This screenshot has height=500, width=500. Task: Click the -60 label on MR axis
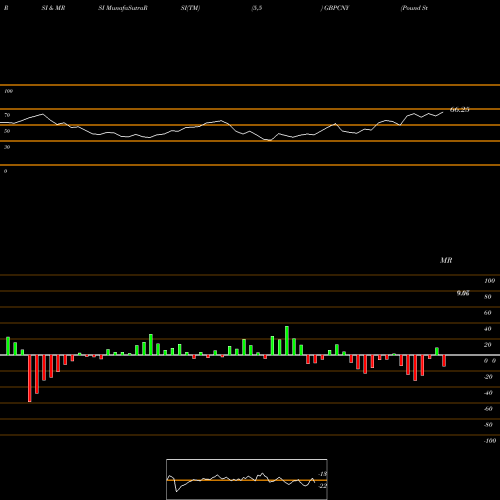tap(488, 409)
